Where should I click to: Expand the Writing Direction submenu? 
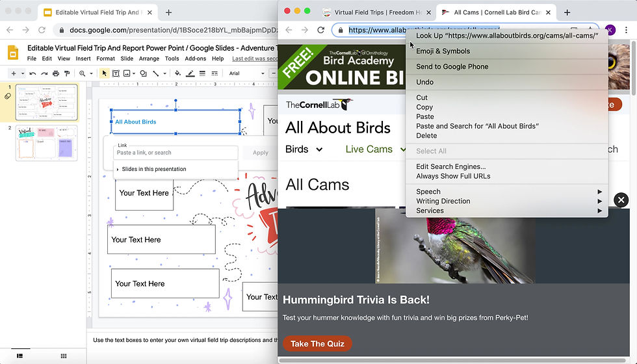point(506,201)
